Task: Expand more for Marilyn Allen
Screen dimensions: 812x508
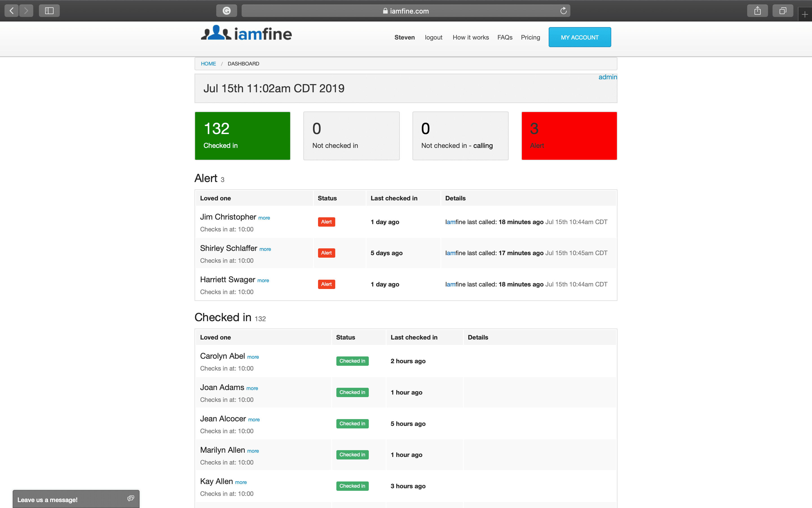Action: [253, 450]
